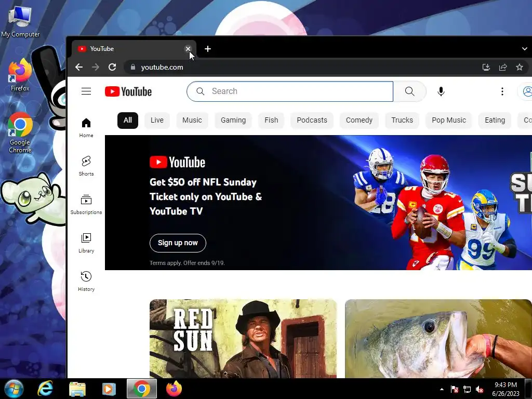Click the partially visible account sign-in icon
Image resolution: width=532 pixels, height=399 pixels.
(527, 91)
